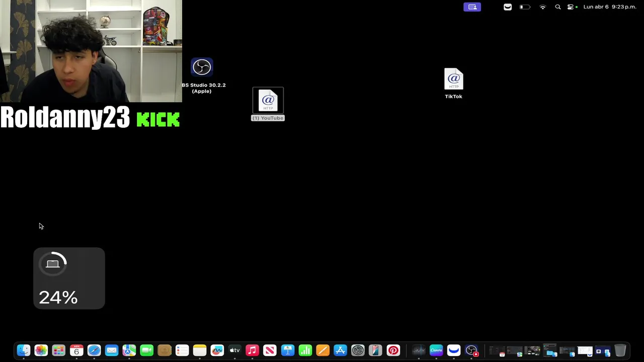
Task: Launch Music from the Dock
Action: (253, 350)
